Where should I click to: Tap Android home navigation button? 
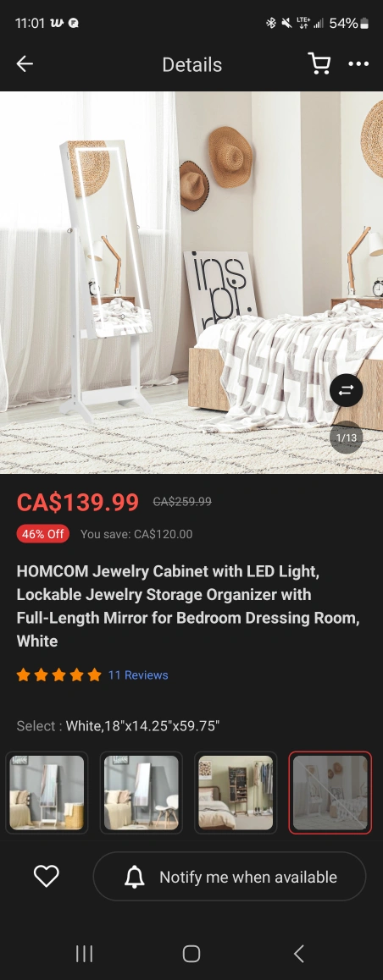click(x=191, y=953)
